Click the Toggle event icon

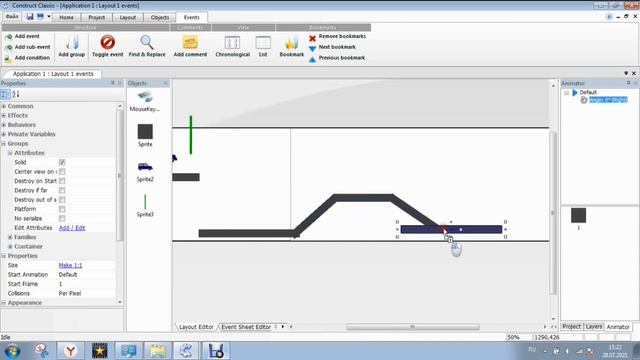click(107, 42)
